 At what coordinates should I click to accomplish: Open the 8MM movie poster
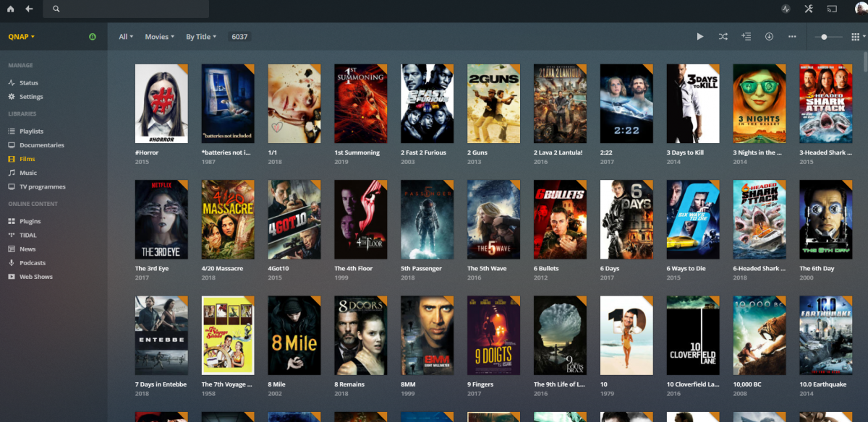[427, 335]
